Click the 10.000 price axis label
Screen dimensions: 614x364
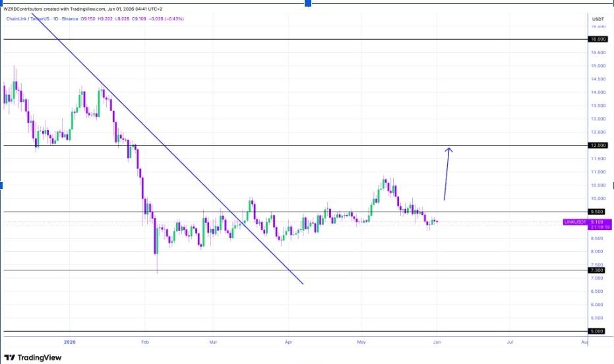click(x=598, y=198)
